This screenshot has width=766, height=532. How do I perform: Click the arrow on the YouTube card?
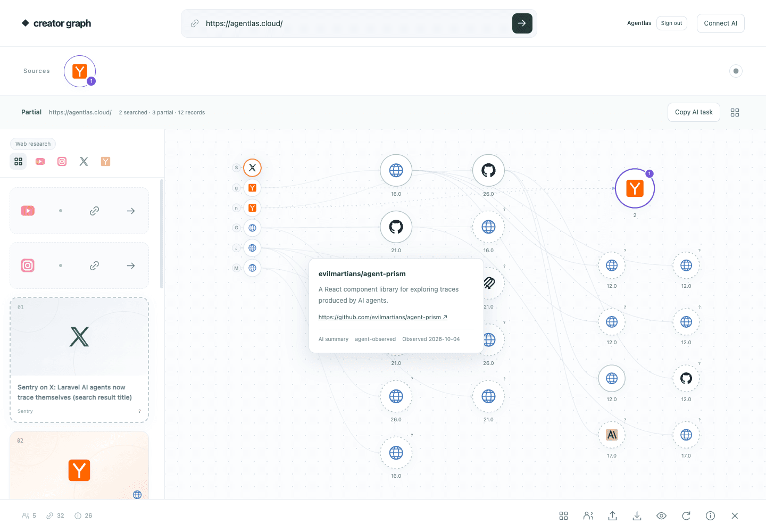click(x=131, y=211)
